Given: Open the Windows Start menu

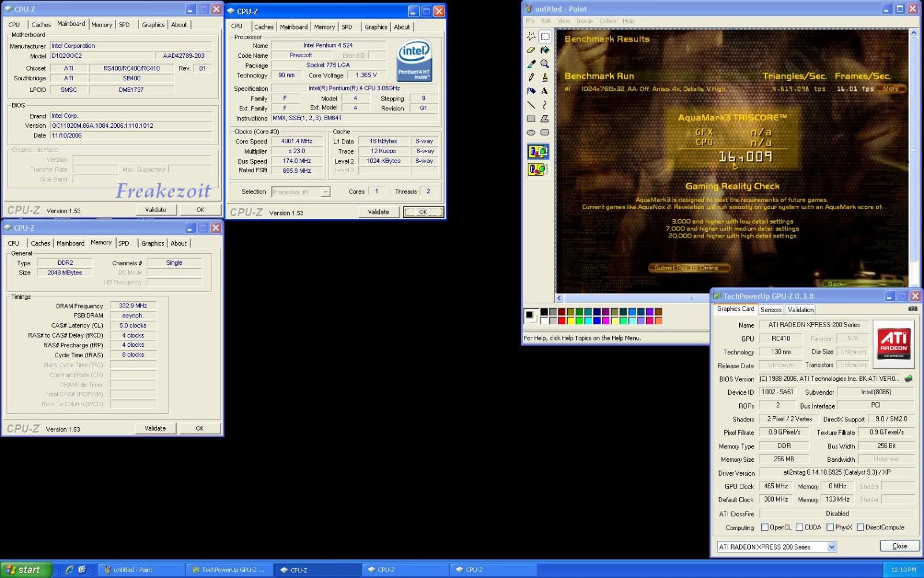Looking at the screenshot, I should (27, 570).
